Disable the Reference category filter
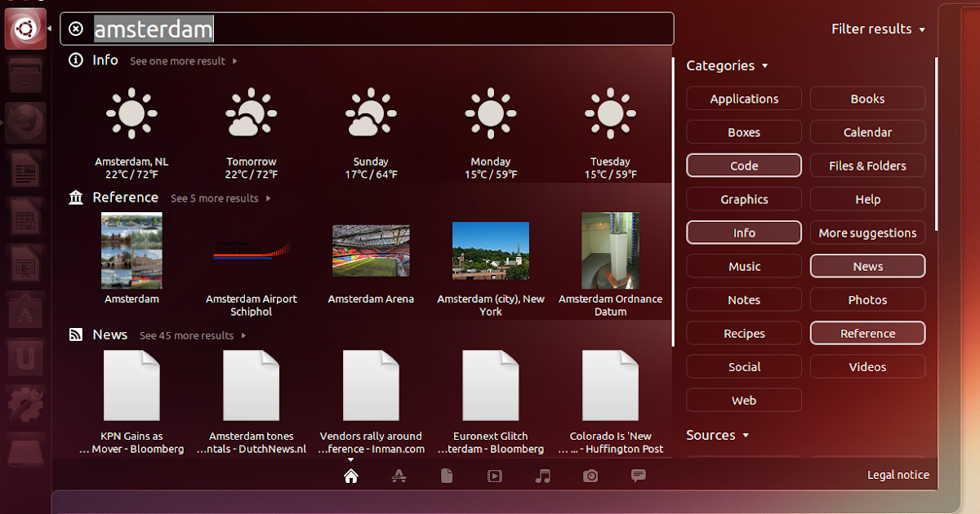The image size is (980, 514). pyautogui.click(x=867, y=333)
